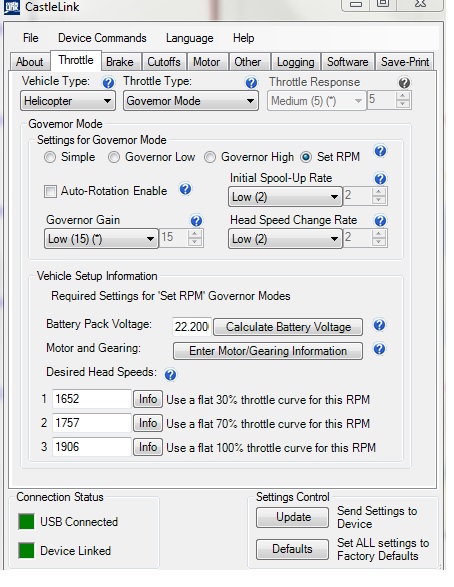Image resolution: width=454 pixels, height=587 pixels.
Task: Click Info button for head speed 1652
Action: pyautogui.click(x=148, y=399)
